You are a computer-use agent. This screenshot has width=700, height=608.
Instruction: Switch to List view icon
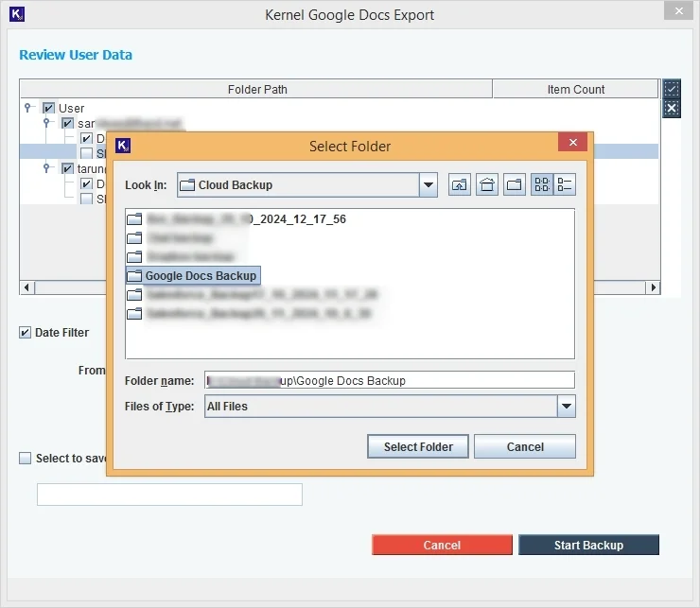click(542, 185)
